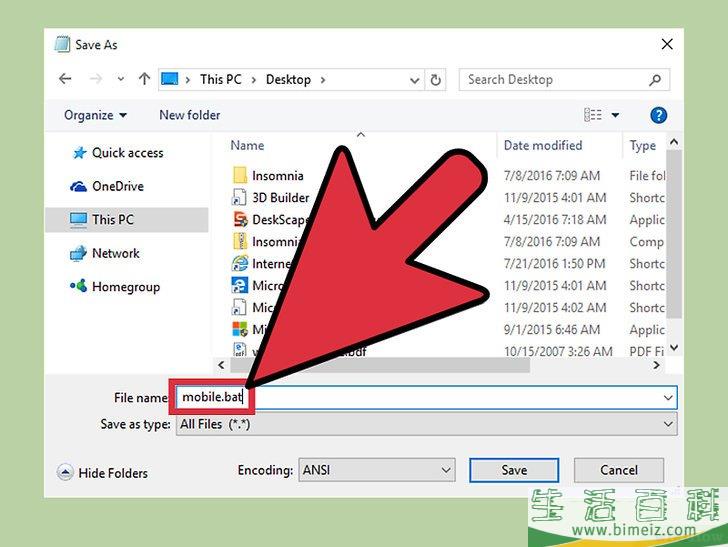Image resolution: width=728 pixels, height=547 pixels.
Task: Click the Save button
Action: coord(514,470)
